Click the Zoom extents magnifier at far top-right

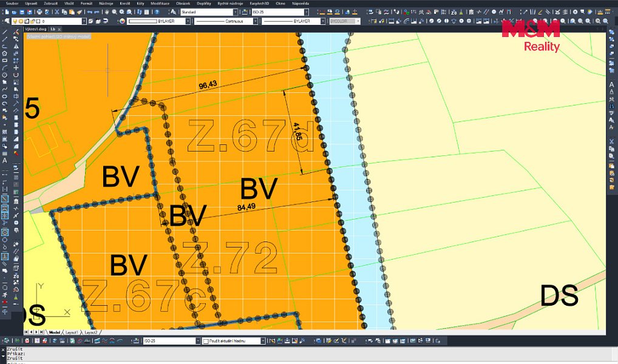[x=605, y=21]
